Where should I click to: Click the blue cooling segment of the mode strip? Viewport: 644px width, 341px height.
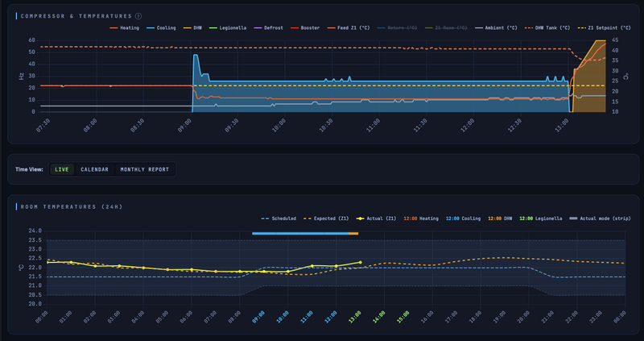click(300, 234)
